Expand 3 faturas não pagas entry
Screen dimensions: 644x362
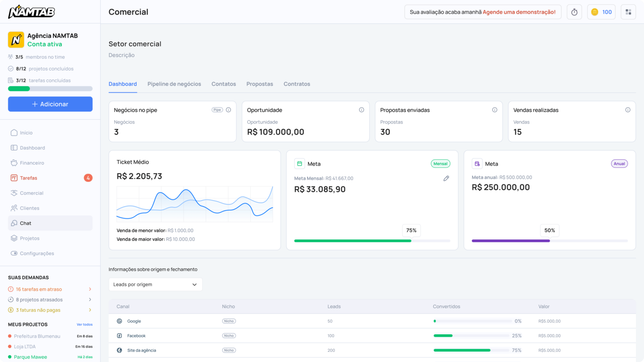[90, 310]
